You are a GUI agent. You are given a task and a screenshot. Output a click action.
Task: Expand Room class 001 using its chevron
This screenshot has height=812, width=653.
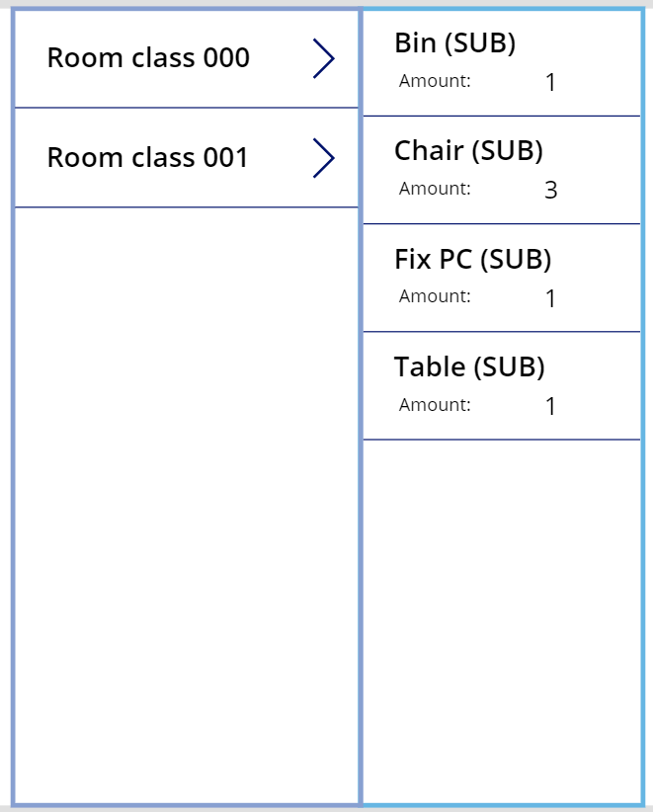click(323, 158)
